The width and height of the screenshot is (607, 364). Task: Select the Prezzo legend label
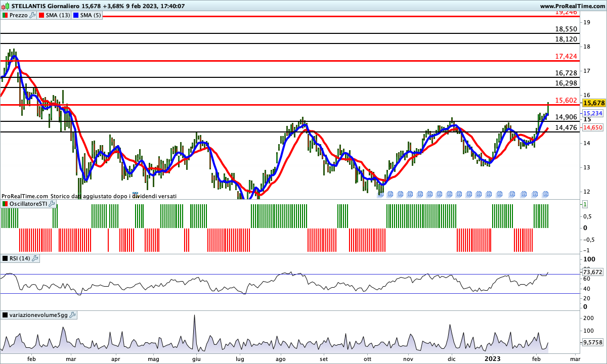click(19, 15)
